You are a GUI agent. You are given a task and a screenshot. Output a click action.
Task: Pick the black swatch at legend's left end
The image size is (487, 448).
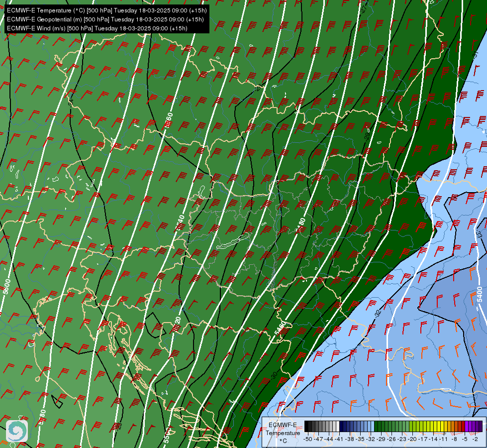(x=306, y=426)
